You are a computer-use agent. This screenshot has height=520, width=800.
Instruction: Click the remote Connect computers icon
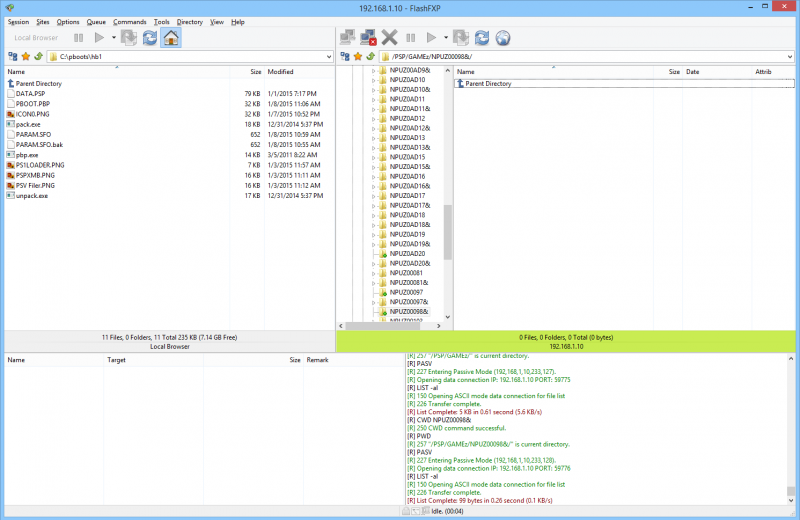[347, 38]
